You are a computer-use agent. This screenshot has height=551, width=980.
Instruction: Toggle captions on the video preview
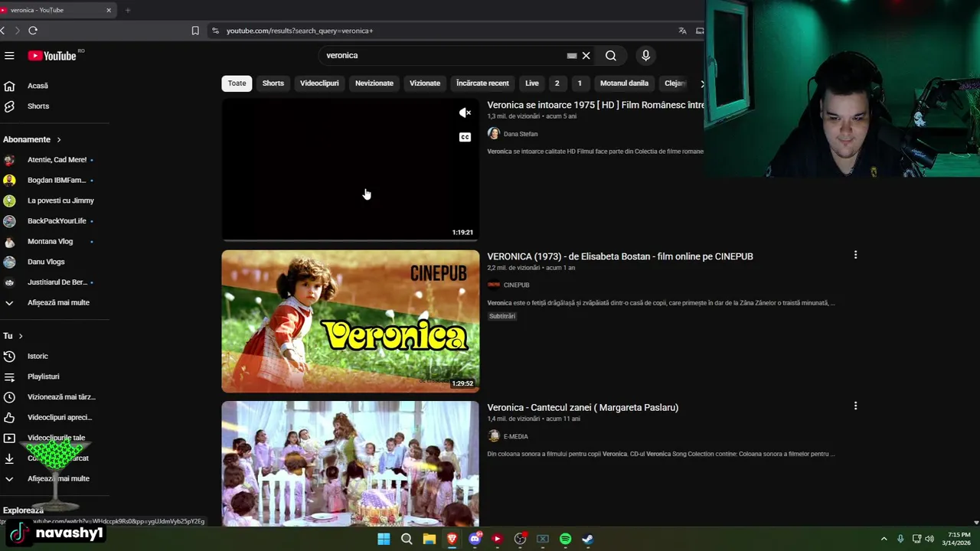[x=465, y=137]
